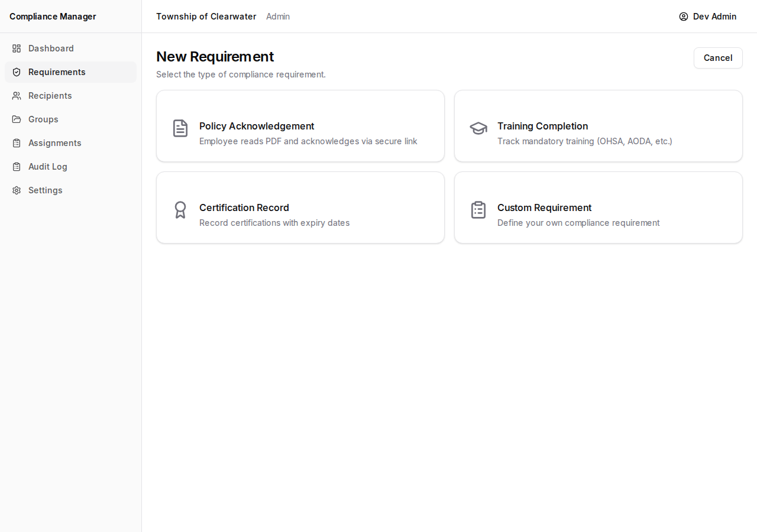
Task: Click the Custom Requirement clipboard-list icon
Action: [478, 210]
